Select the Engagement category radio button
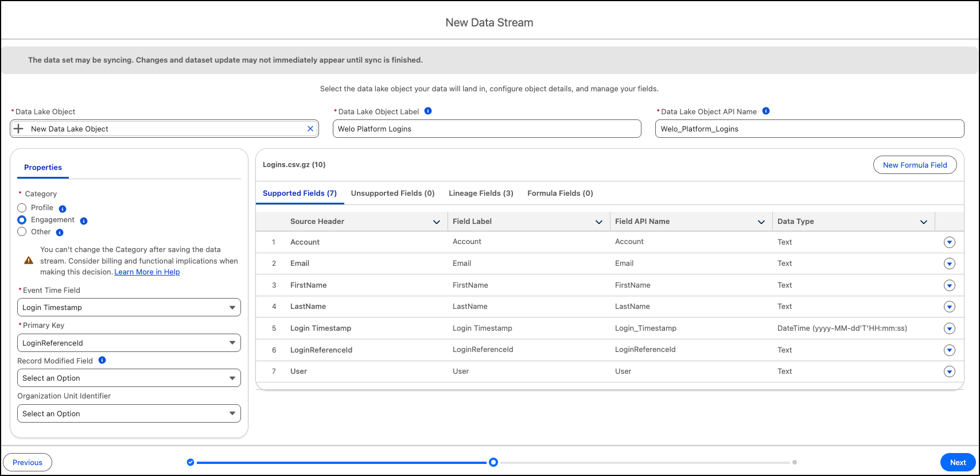 coord(22,220)
